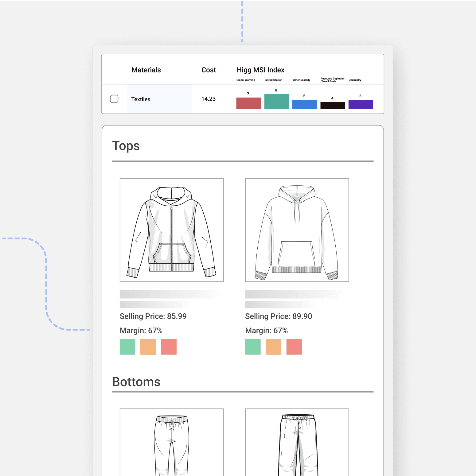Open the jogger pants thumbnail under Bottoms

pyautogui.click(x=172, y=442)
